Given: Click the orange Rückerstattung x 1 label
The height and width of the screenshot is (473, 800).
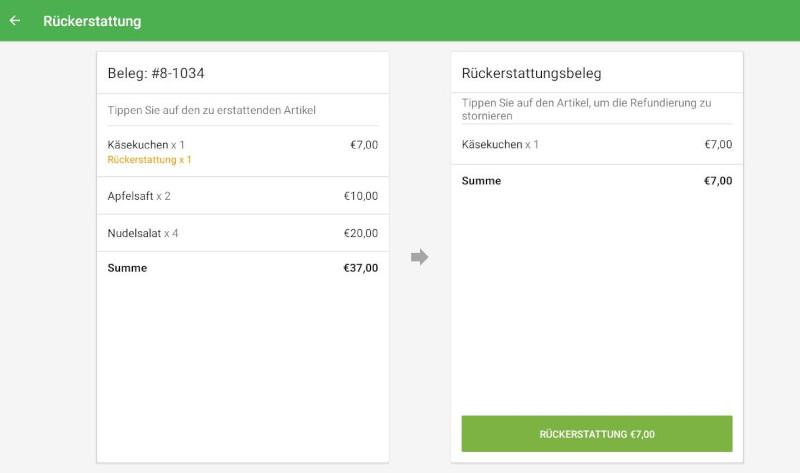Looking at the screenshot, I should click(x=149, y=160).
